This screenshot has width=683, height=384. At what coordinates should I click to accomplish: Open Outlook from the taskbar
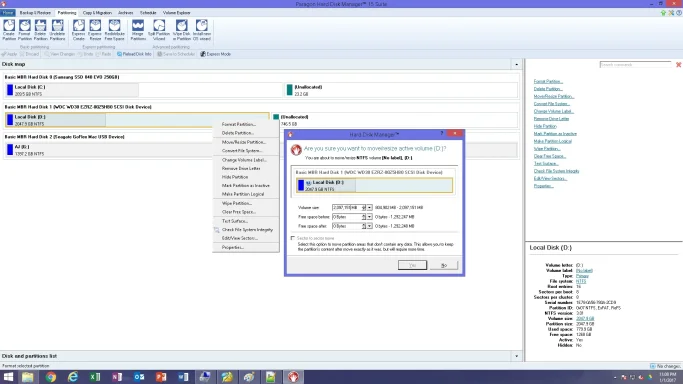coord(139,377)
